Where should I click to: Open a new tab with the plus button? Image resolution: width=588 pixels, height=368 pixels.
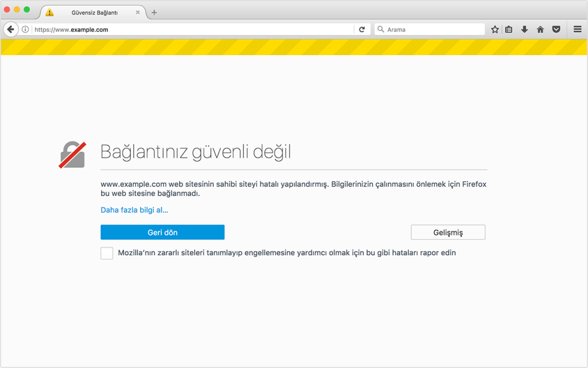(153, 11)
